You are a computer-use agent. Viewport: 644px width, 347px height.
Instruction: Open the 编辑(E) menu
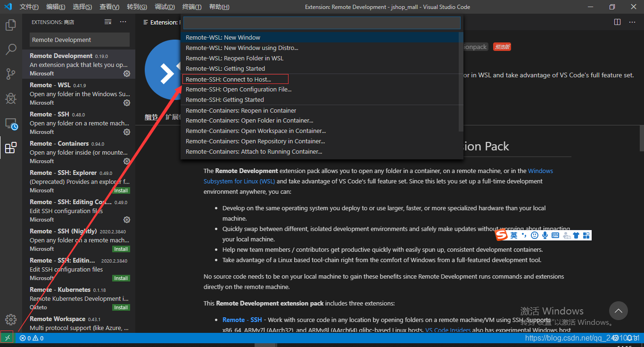[x=56, y=7]
